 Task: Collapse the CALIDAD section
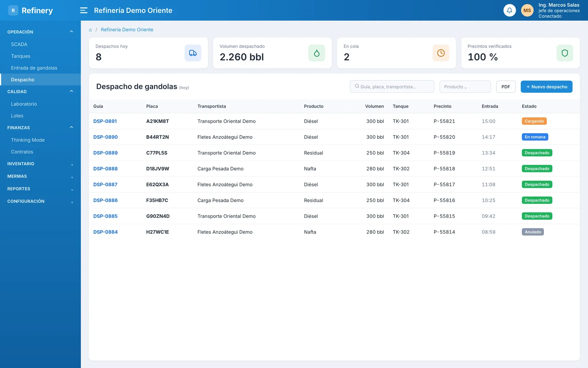point(40,92)
